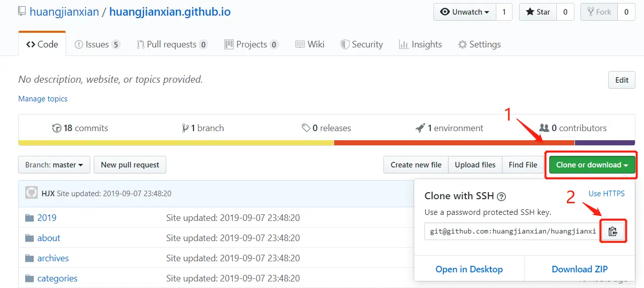The image size is (644, 288).
Task: Open the Security tab
Action: pos(362,44)
